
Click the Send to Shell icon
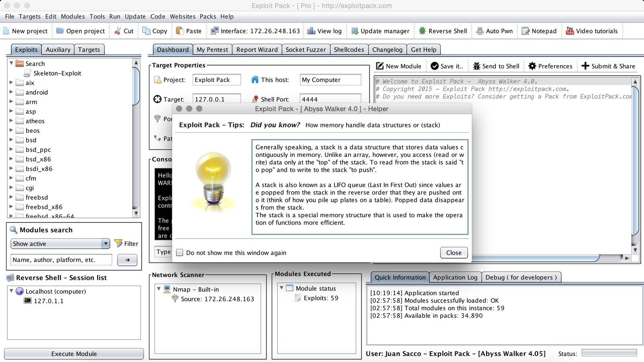click(477, 66)
